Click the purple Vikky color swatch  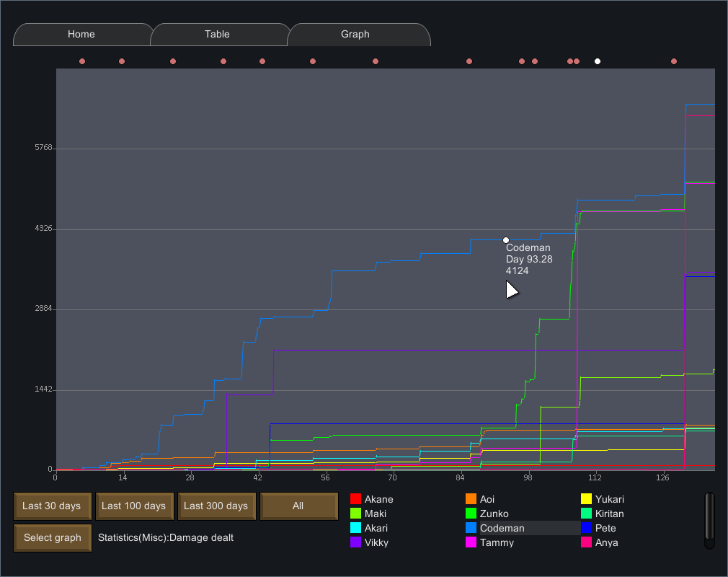[355, 542]
